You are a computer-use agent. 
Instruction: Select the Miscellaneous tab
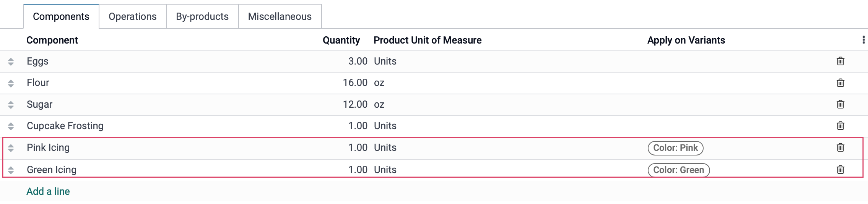click(x=280, y=16)
